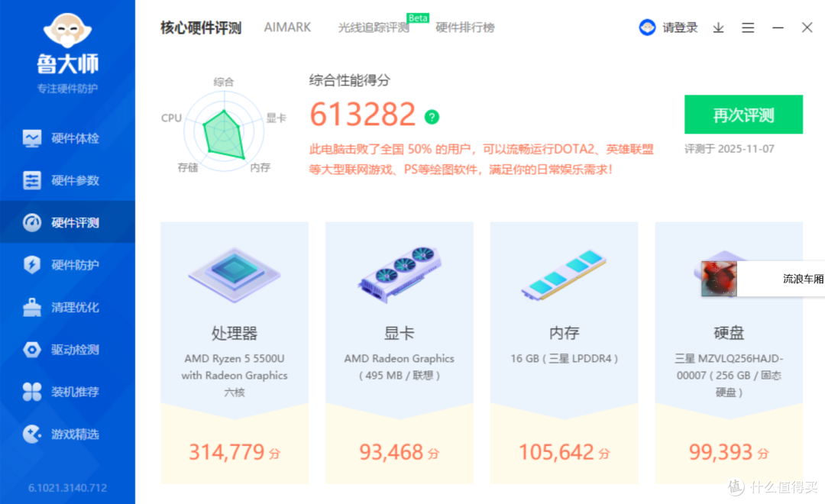825x504 pixels.
Task: Click memory score 105,642 分
Action: point(564,452)
